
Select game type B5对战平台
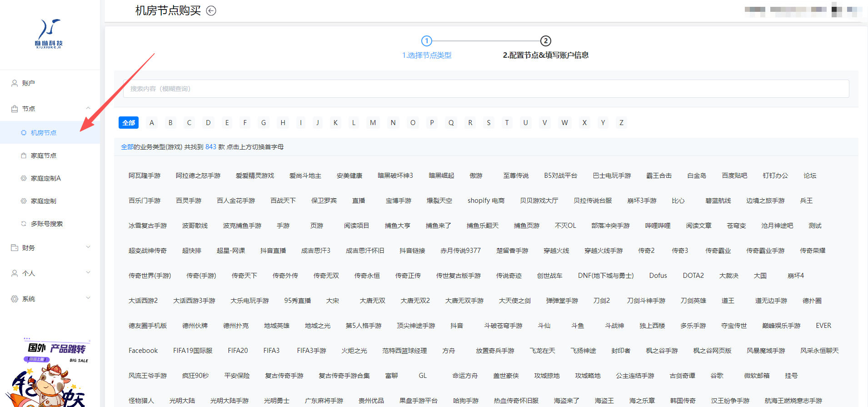[x=560, y=176]
